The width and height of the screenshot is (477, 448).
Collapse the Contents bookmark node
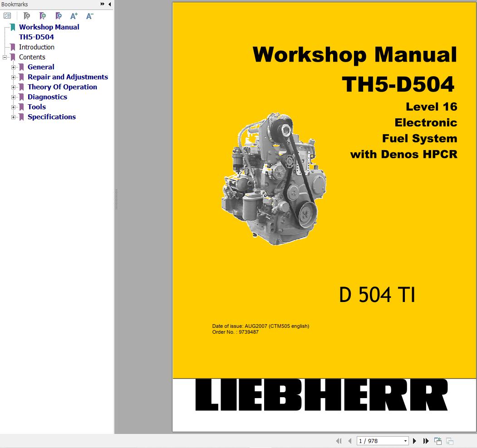[5, 57]
